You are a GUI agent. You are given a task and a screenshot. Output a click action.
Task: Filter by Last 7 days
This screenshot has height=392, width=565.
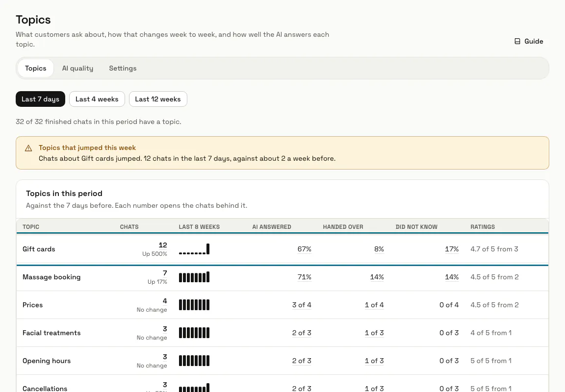40,99
